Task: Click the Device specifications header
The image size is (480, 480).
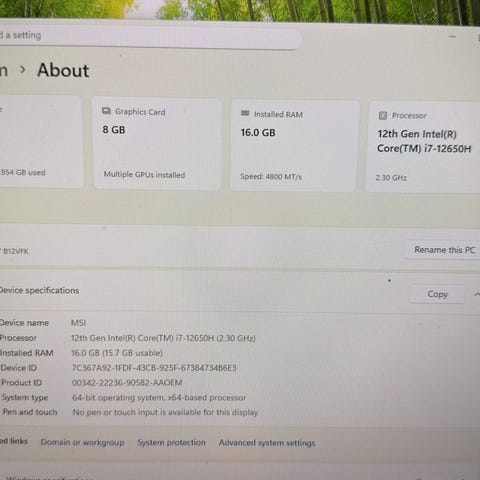Action: [39, 290]
